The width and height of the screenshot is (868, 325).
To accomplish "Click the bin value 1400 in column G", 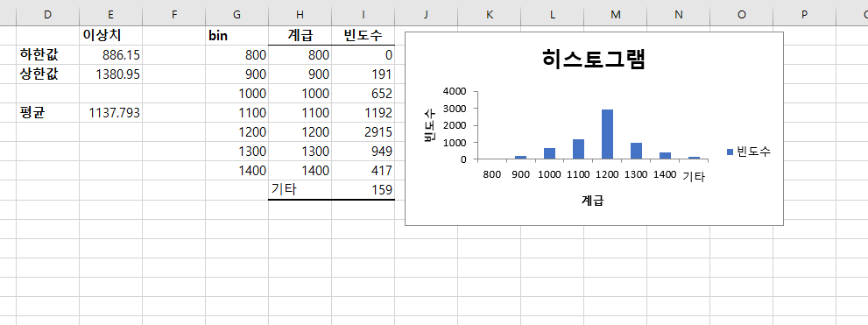I will [x=237, y=171].
